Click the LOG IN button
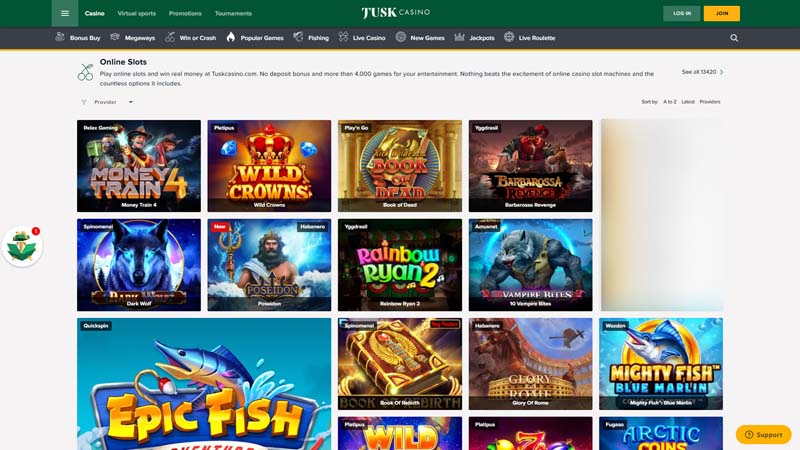The height and width of the screenshot is (450, 800). tap(682, 13)
